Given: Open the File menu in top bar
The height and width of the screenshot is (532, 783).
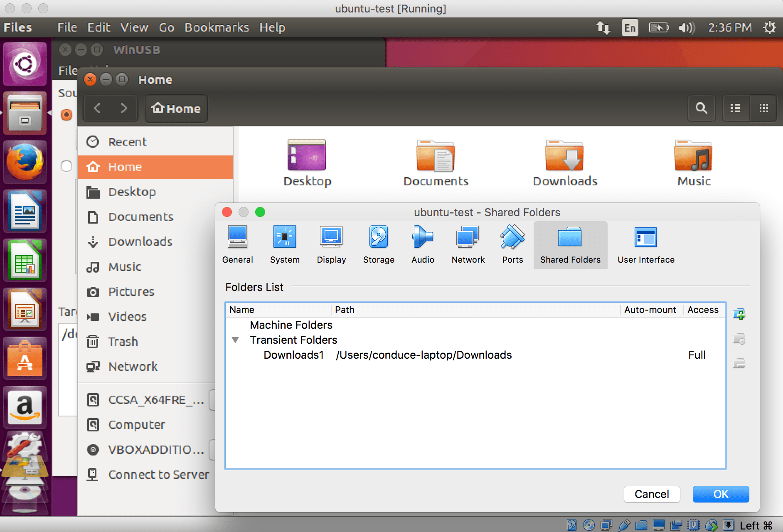Looking at the screenshot, I should [x=67, y=27].
